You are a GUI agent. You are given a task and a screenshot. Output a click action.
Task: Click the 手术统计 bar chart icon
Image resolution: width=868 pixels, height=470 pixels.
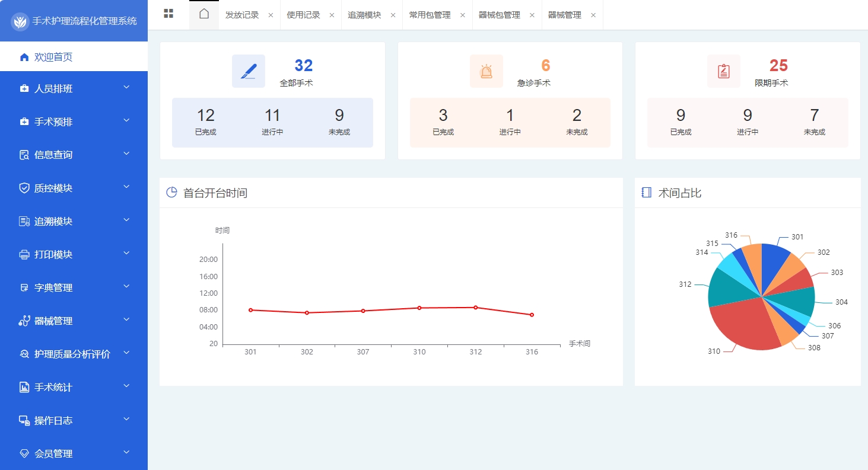point(24,388)
